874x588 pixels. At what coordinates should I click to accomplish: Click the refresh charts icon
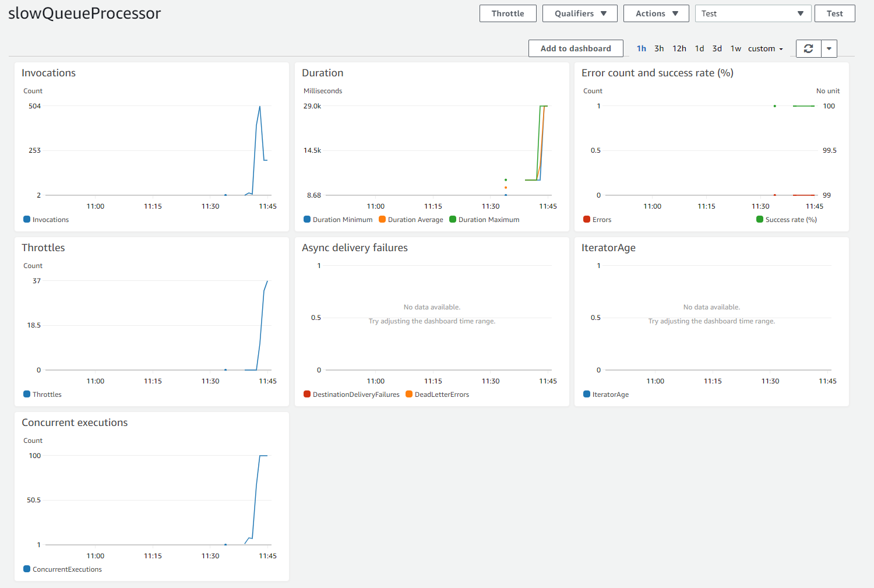click(808, 48)
